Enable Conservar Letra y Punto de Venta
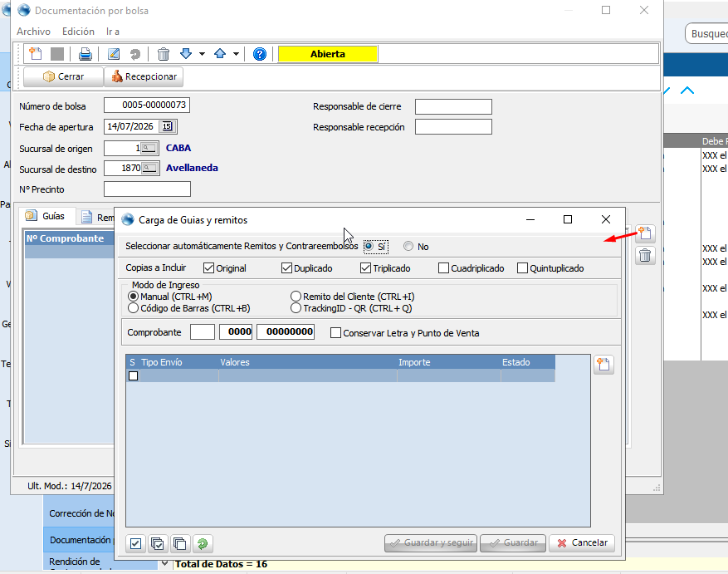 (335, 333)
